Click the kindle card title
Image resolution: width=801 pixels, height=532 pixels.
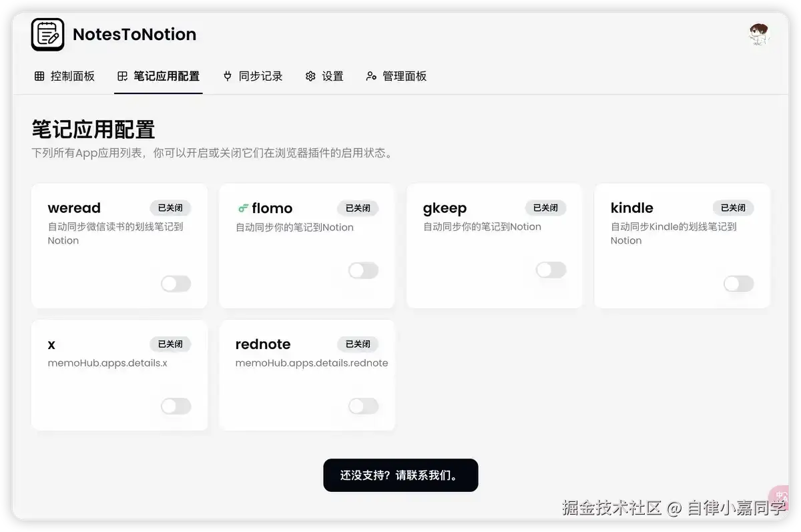pyautogui.click(x=631, y=208)
